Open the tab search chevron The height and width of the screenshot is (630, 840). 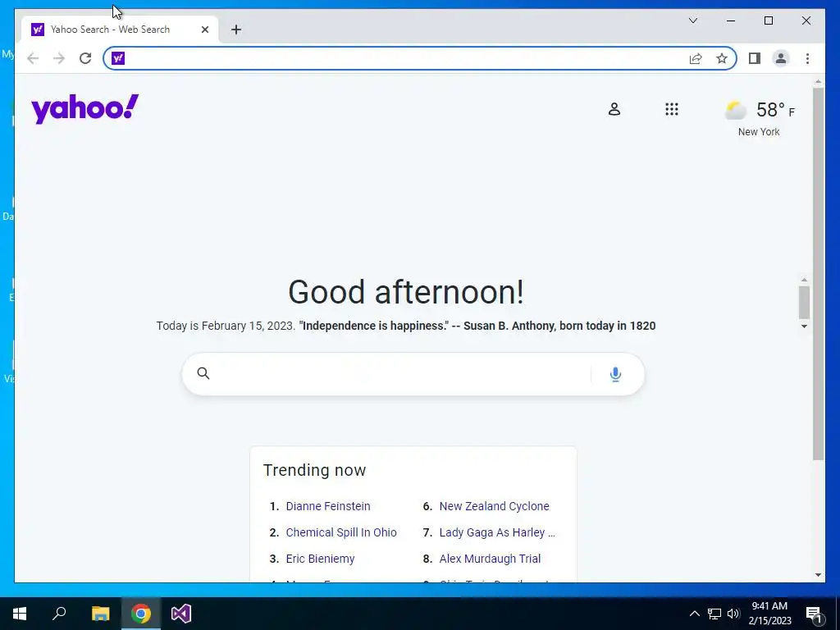[x=692, y=21]
